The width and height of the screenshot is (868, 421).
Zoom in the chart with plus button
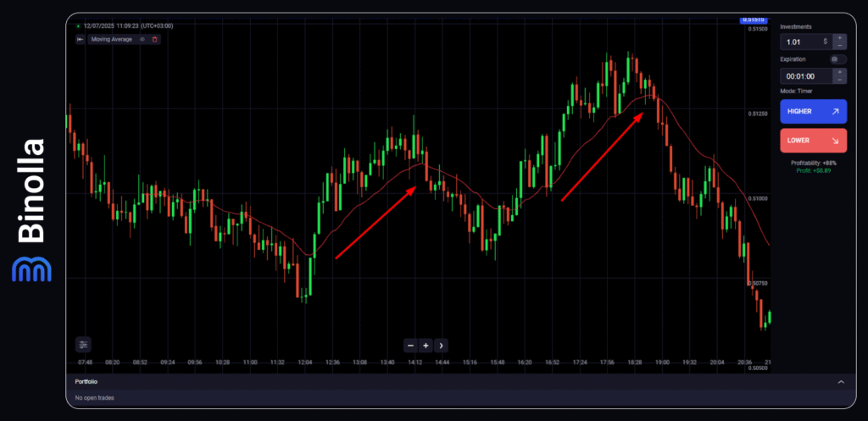click(x=426, y=346)
